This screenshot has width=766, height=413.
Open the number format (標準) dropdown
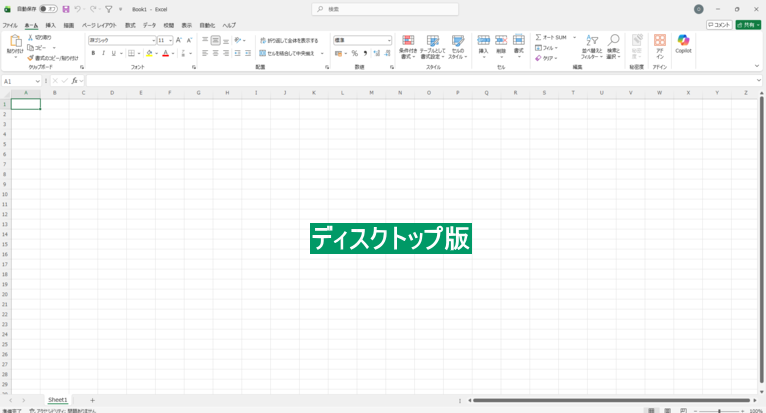389,40
